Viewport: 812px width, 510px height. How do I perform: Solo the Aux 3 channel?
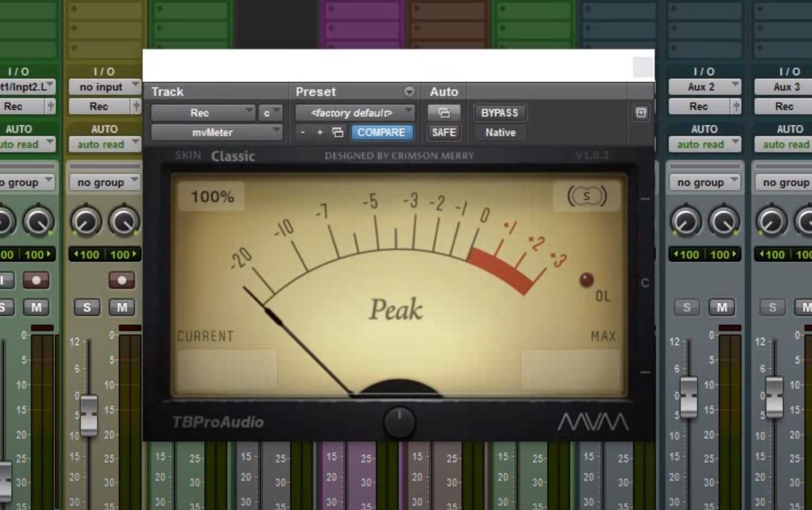click(772, 307)
